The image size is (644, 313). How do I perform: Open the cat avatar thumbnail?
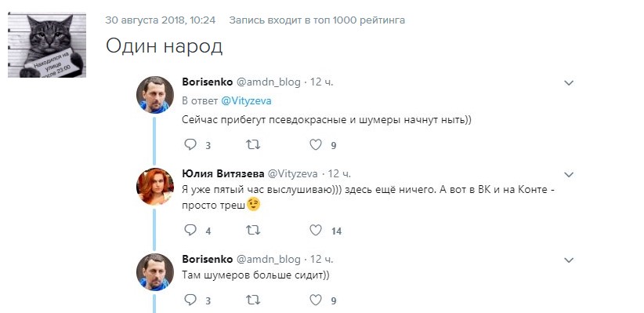[47, 45]
